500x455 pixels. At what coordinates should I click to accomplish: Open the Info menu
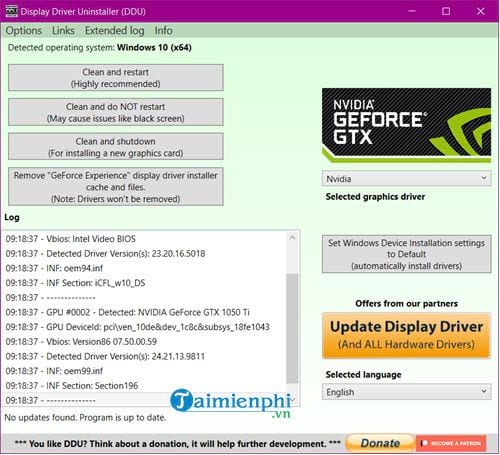click(x=163, y=31)
